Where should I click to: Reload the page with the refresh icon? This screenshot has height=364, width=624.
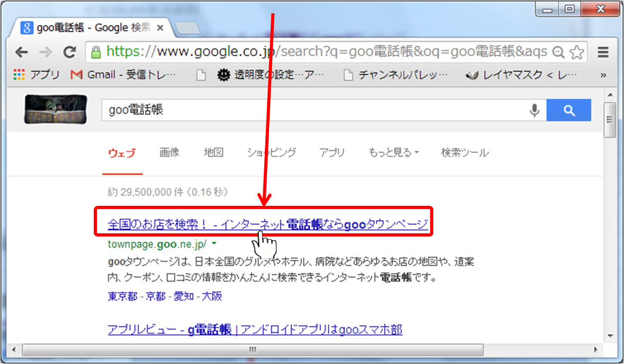point(70,52)
